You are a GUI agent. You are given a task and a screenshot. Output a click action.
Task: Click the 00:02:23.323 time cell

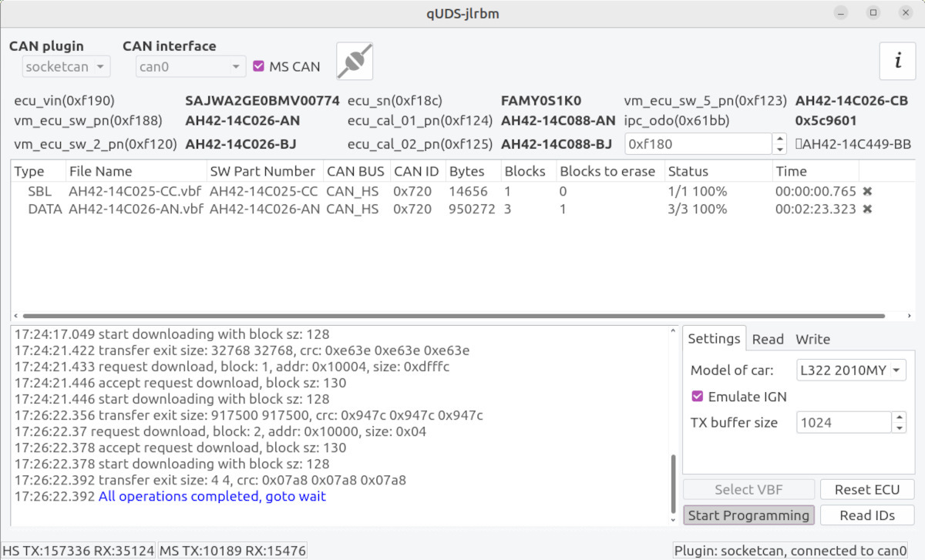(x=816, y=210)
